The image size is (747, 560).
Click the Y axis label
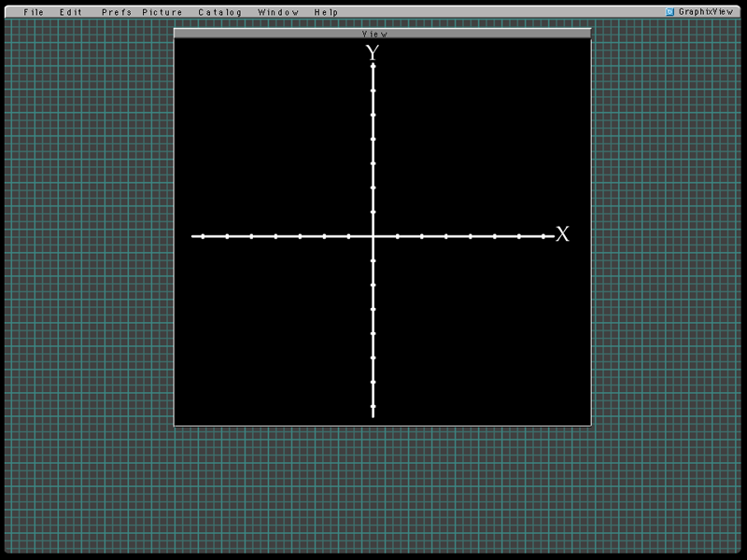[x=373, y=53]
